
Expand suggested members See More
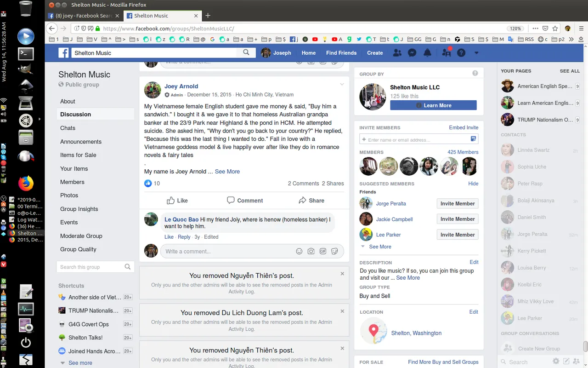[x=380, y=247]
